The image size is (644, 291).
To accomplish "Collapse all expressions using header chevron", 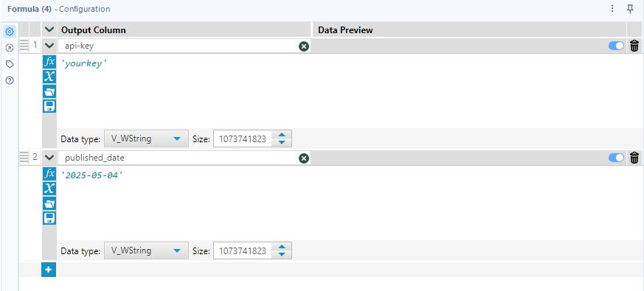I will [x=49, y=29].
